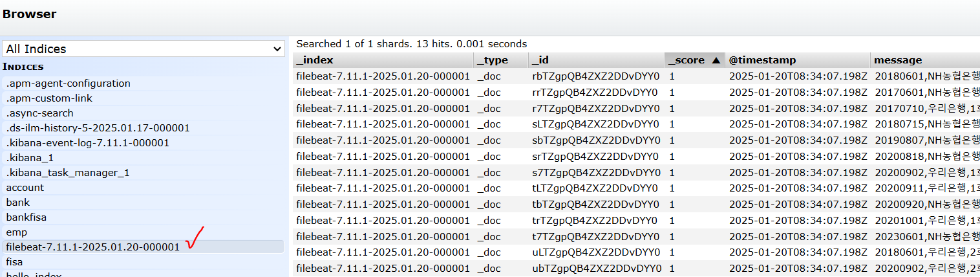The image size is (980, 277).
Task: Select the .apm-custom-link index
Action: (x=49, y=98)
